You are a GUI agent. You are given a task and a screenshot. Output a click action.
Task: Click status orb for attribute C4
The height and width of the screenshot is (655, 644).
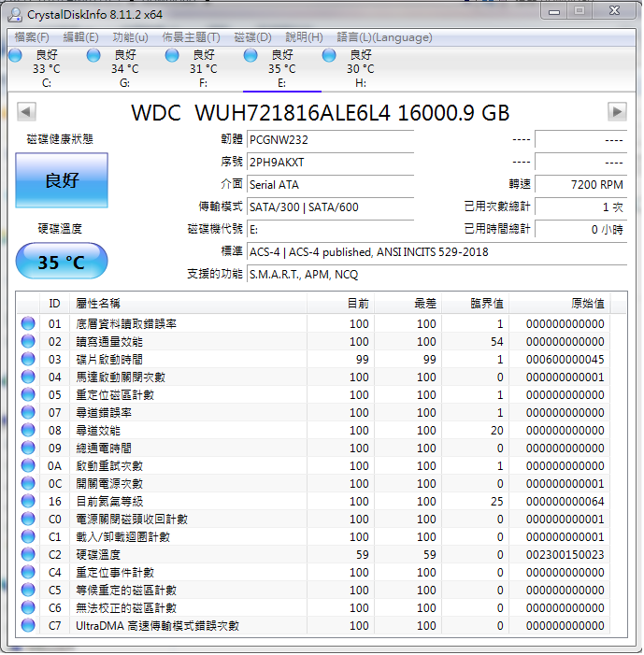[x=28, y=572]
